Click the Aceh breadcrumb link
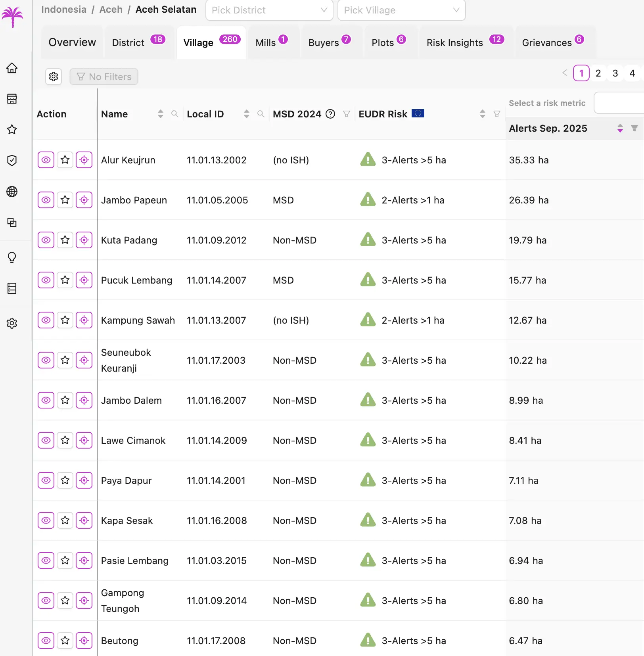This screenshot has height=656, width=644. coord(111,9)
